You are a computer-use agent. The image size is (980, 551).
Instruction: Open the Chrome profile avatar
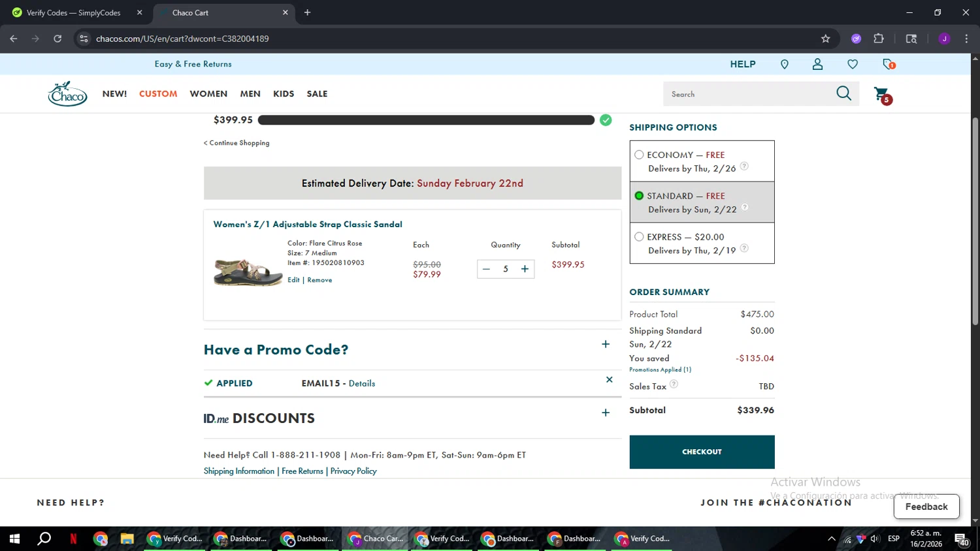tap(944, 39)
